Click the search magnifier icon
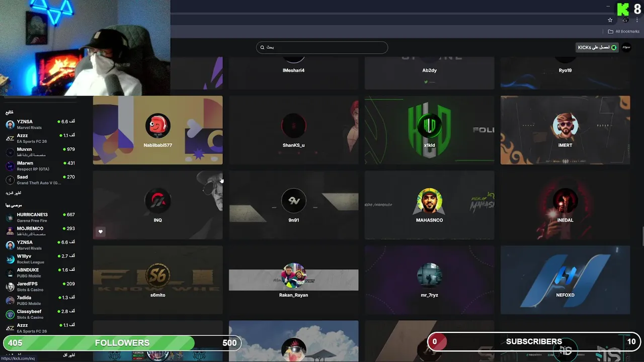This screenshot has width=644, height=362. [x=262, y=47]
